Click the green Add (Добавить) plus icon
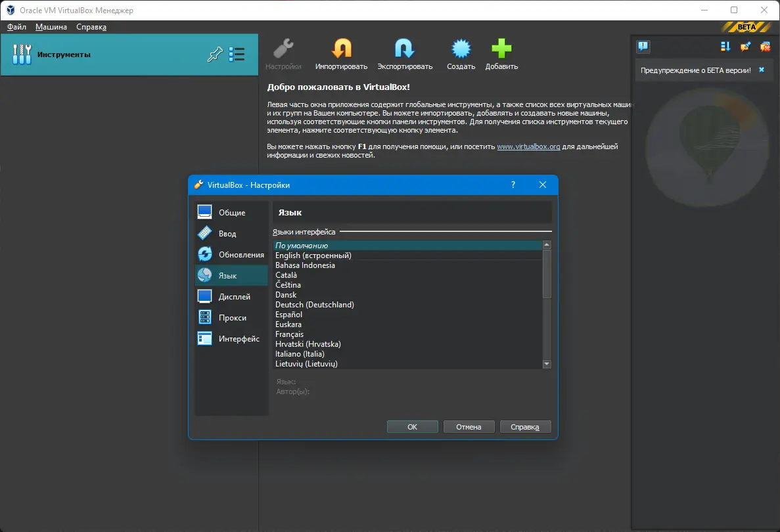780x532 pixels. click(x=501, y=48)
